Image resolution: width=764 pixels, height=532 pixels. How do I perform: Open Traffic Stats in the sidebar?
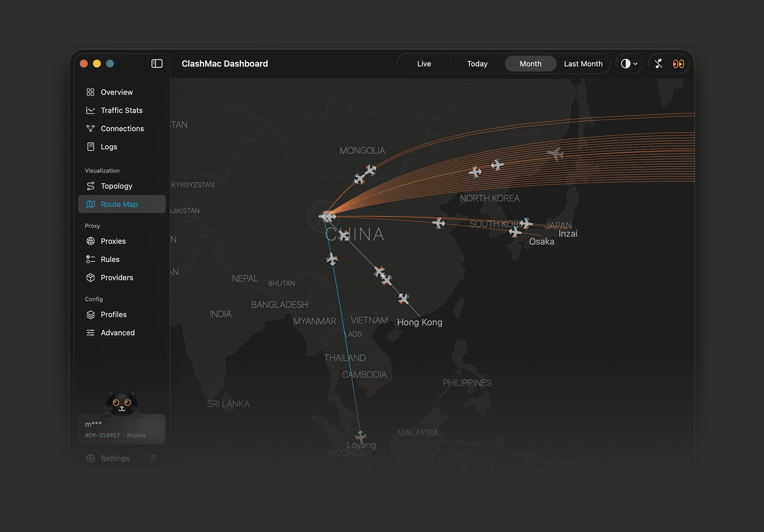122,110
